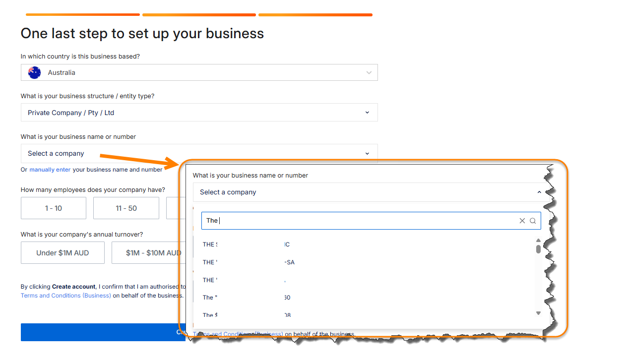Click the company results scrollbar thumb
The width and height of the screenshot is (624, 364).
click(x=538, y=248)
